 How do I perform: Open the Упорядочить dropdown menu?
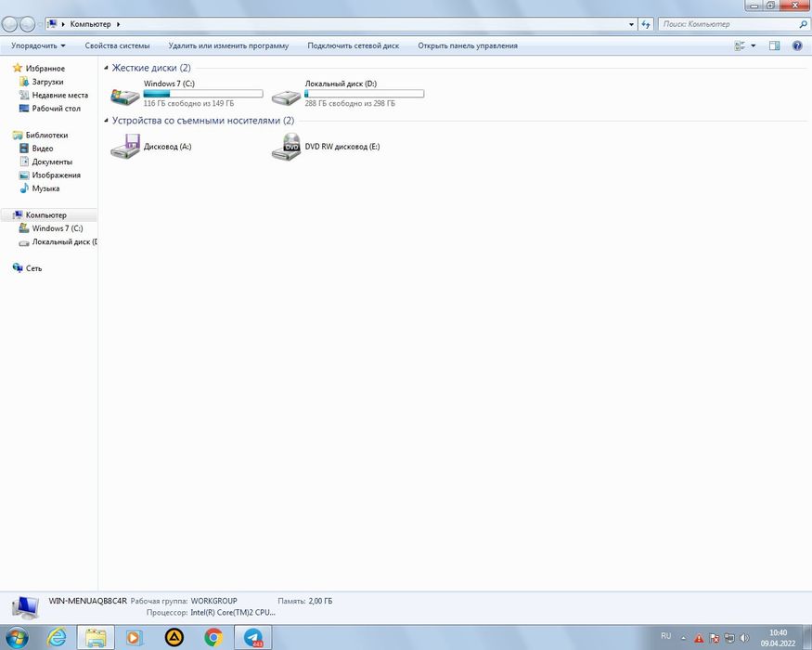pyautogui.click(x=38, y=45)
